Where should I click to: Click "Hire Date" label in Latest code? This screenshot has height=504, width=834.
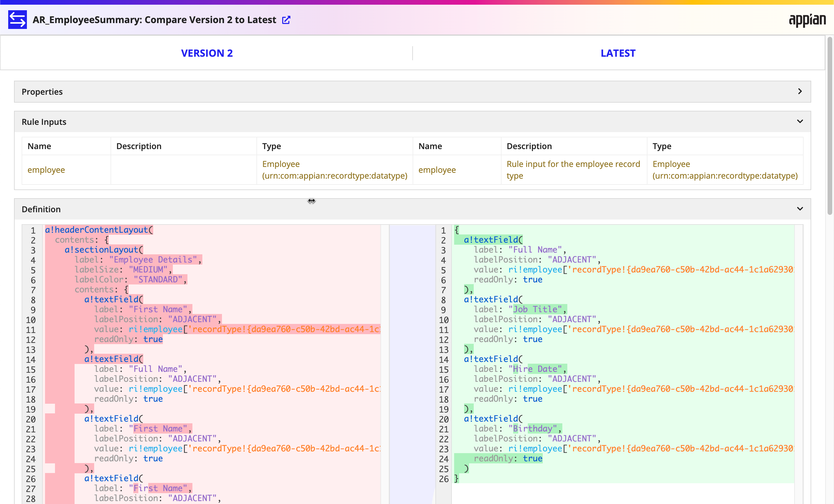click(x=535, y=369)
